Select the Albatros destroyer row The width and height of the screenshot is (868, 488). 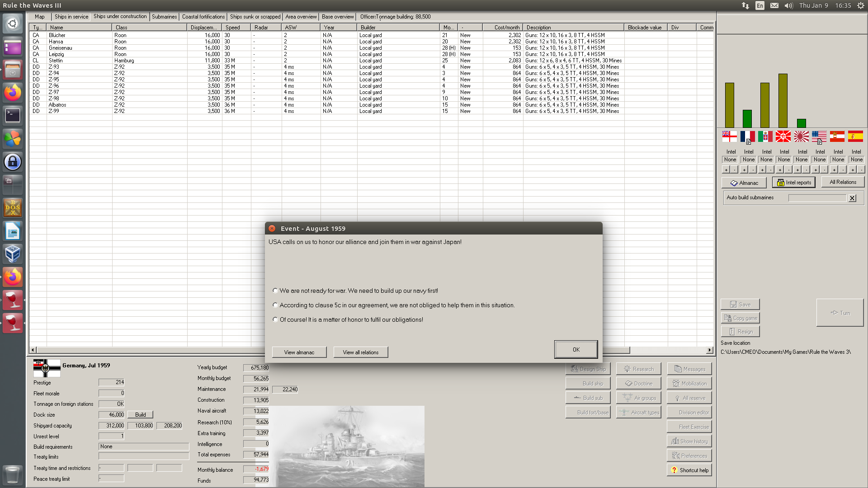[x=372, y=105]
